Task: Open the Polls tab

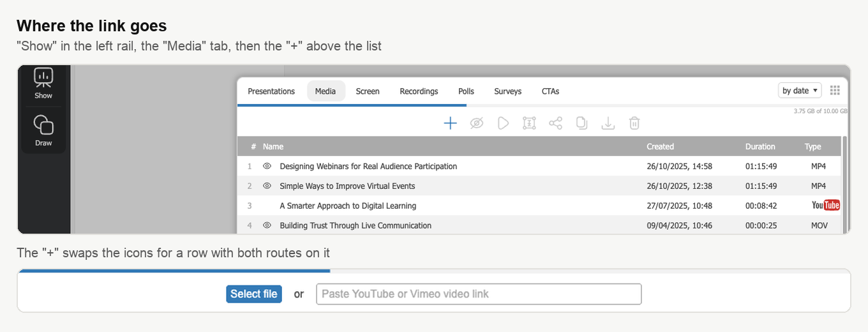Action: tap(467, 91)
